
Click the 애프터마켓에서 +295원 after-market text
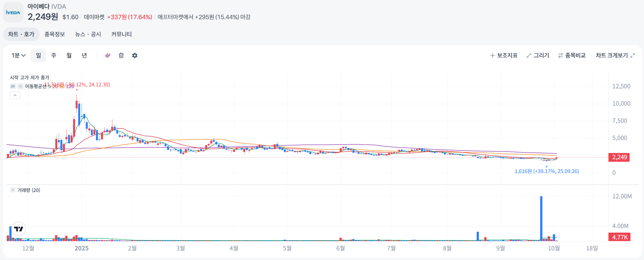tap(204, 17)
